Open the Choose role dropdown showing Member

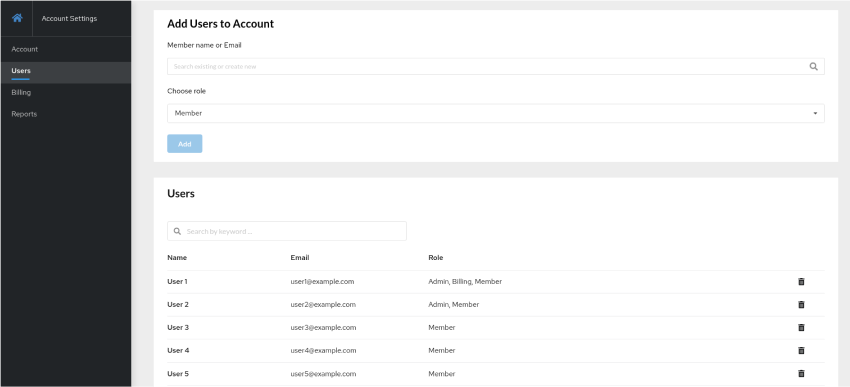click(495, 113)
